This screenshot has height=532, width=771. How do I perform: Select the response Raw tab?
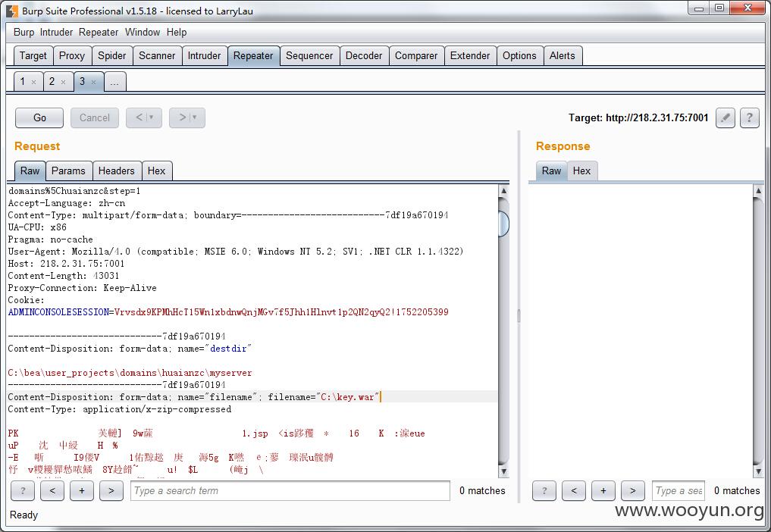[x=551, y=171]
